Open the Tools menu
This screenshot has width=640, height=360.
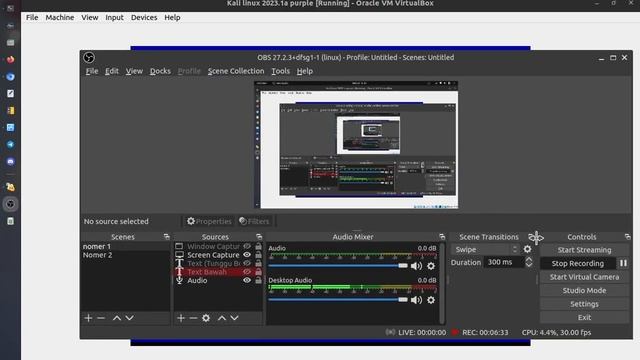point(280,71)
